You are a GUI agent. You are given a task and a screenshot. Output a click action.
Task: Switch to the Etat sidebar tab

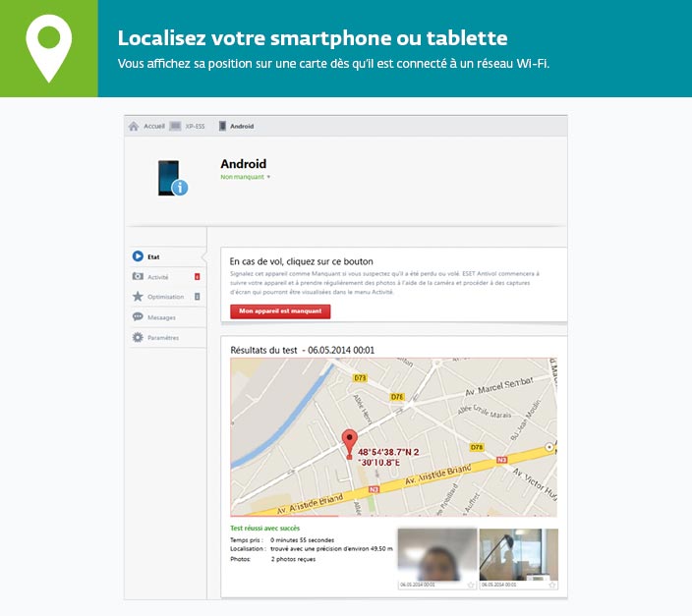tap(168, 256)
